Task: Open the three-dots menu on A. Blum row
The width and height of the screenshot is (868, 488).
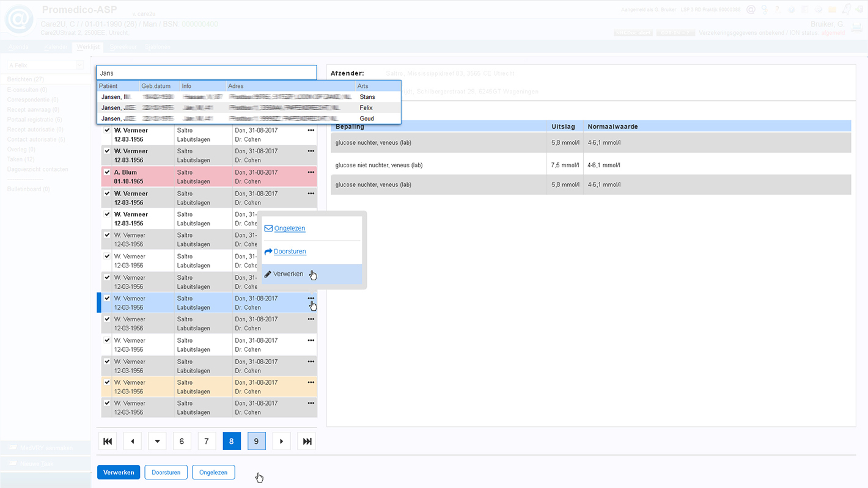Action: click(311, 172)
